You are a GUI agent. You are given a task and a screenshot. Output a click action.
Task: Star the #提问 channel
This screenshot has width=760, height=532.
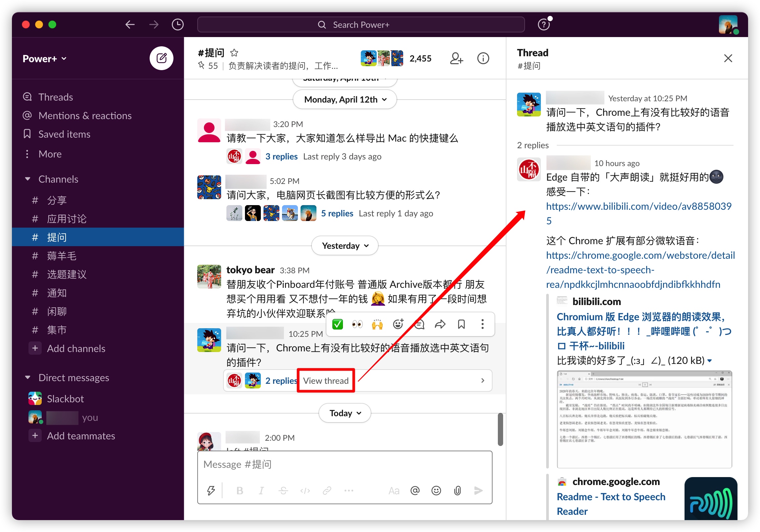click(x=234, y=53)
